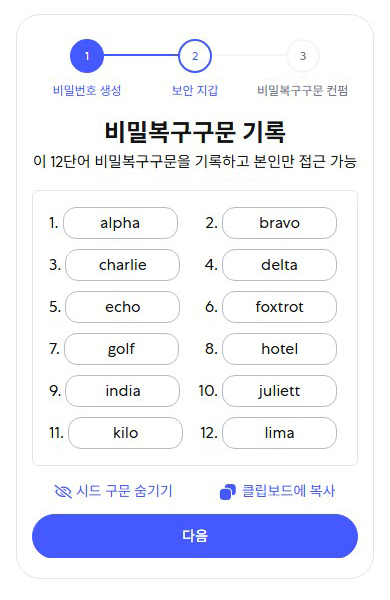Select step 2 circle 보안 지갑
The image size is (390, 600).
click(195, 56)
